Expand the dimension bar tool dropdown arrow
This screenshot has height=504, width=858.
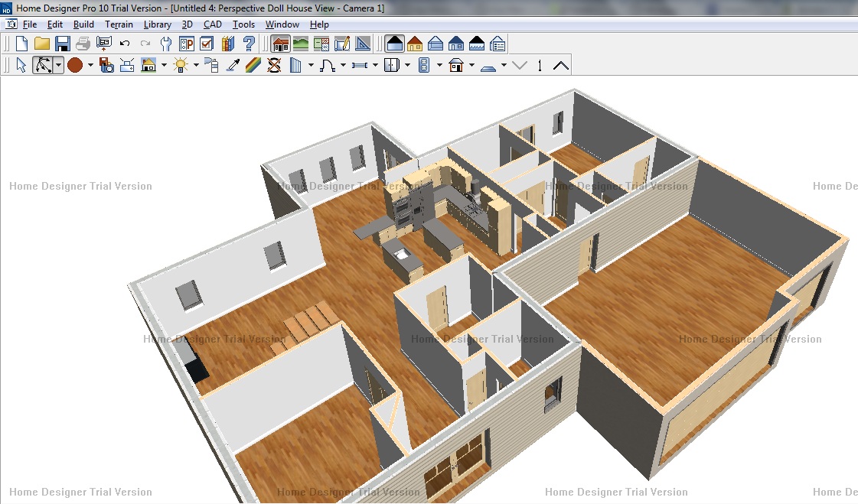coord(375,66)
